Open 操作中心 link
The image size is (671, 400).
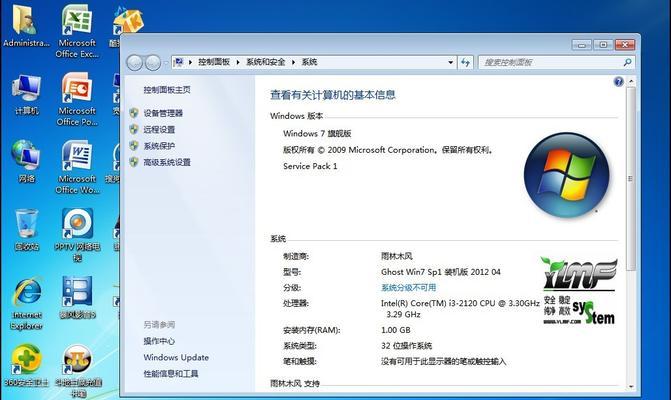pos(159,341)
